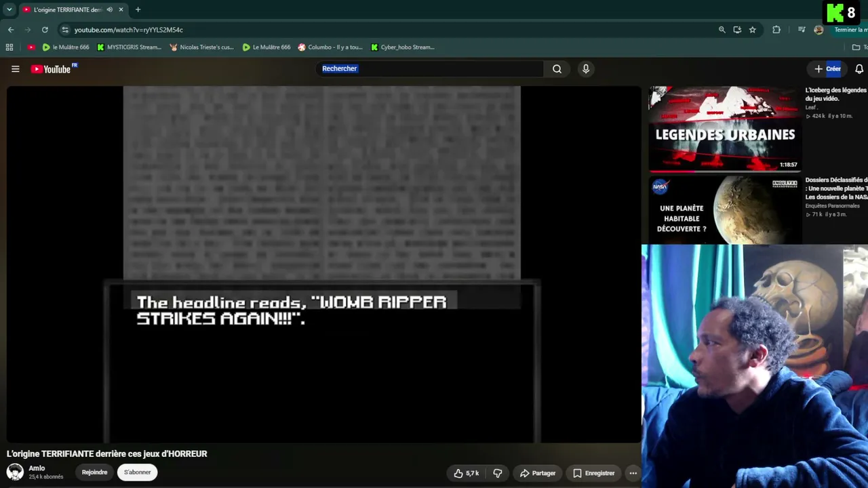Click the Créer button

pyautogui.click(x=827, y=68)
